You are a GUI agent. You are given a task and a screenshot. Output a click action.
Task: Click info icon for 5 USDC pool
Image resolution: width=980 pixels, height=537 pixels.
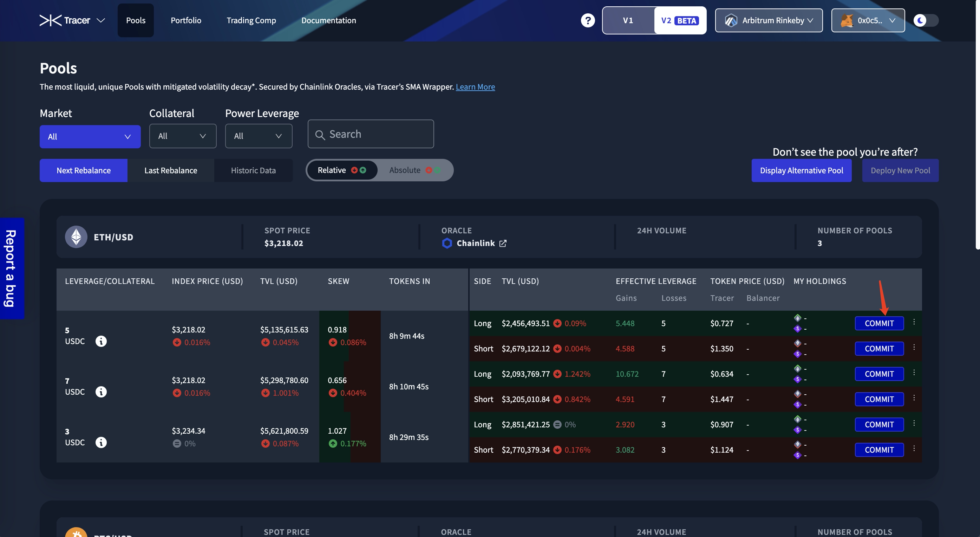pos(101,341)
